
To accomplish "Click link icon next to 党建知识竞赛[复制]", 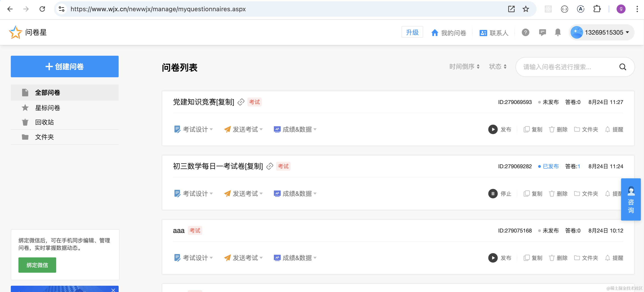I will 241,102.
